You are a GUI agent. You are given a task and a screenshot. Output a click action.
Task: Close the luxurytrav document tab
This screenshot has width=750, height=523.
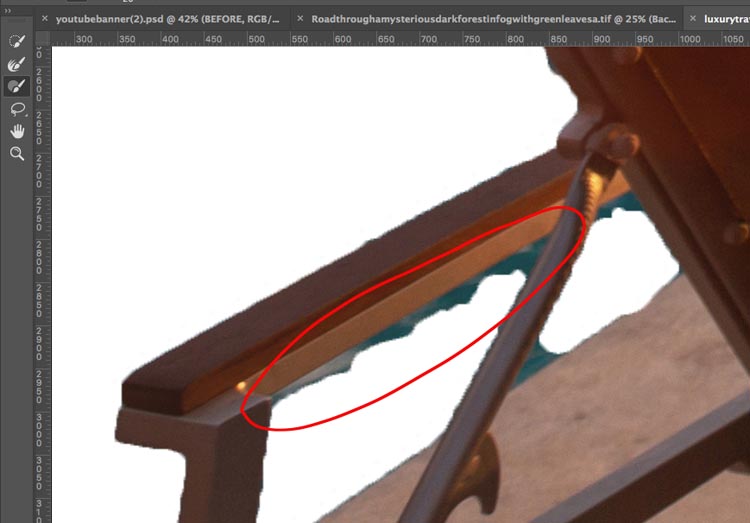click(x=693, y=19)
